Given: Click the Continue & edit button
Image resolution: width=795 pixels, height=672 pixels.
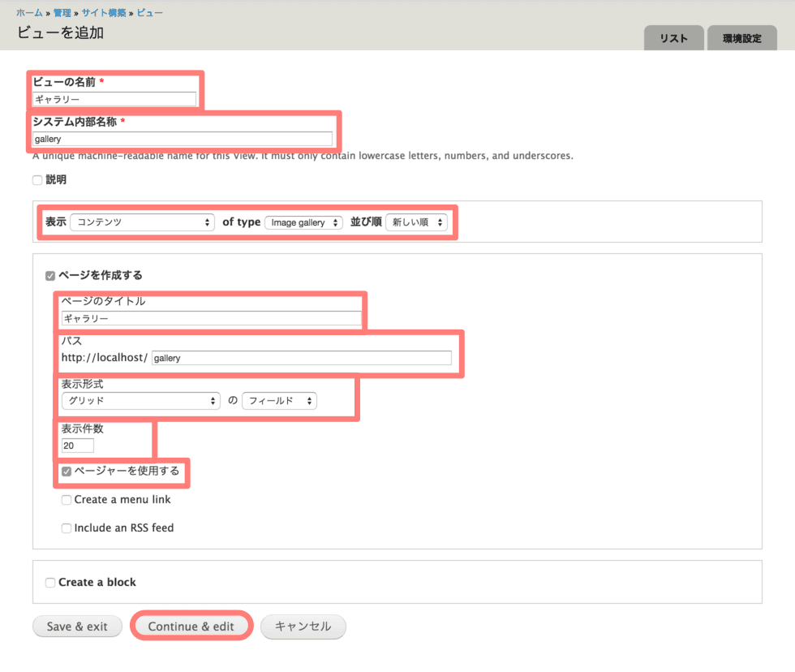Looking at the screenshot, I should coord(191,627).
